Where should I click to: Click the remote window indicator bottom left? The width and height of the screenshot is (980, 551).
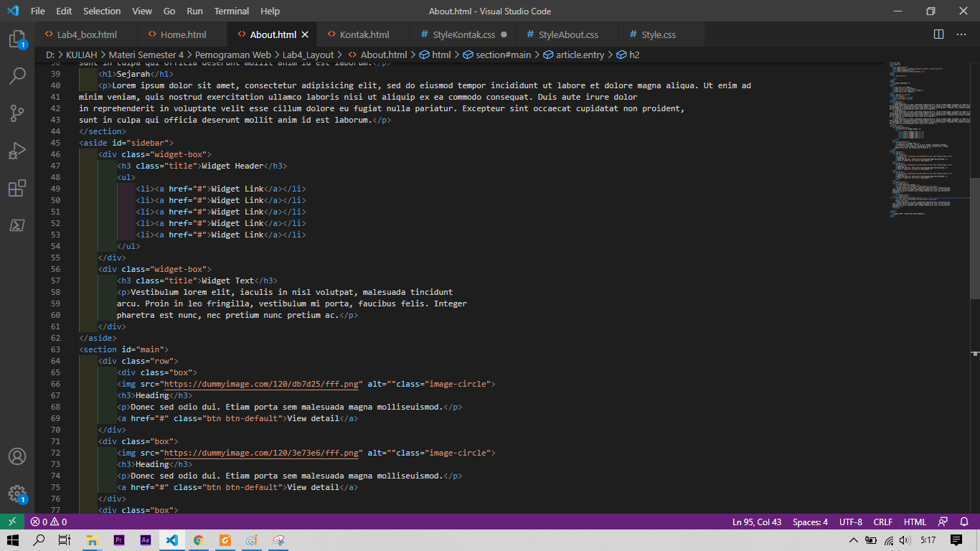click(11, 522)
